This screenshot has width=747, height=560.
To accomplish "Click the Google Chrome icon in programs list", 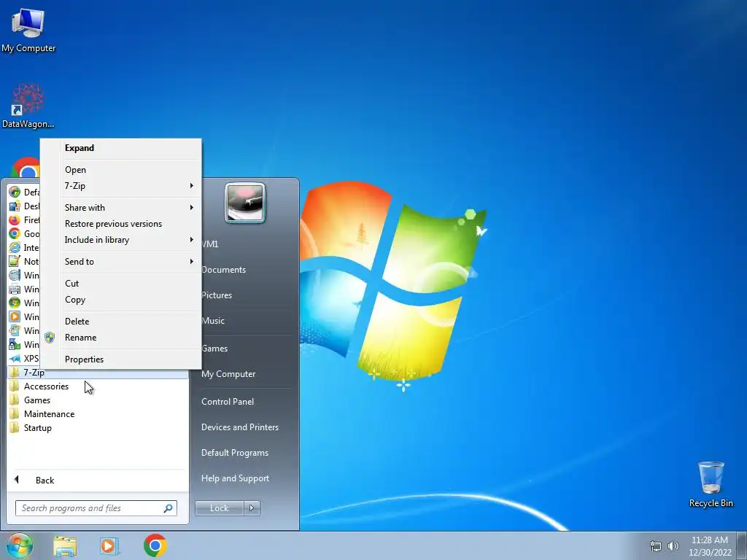I will tap(15, 233).
